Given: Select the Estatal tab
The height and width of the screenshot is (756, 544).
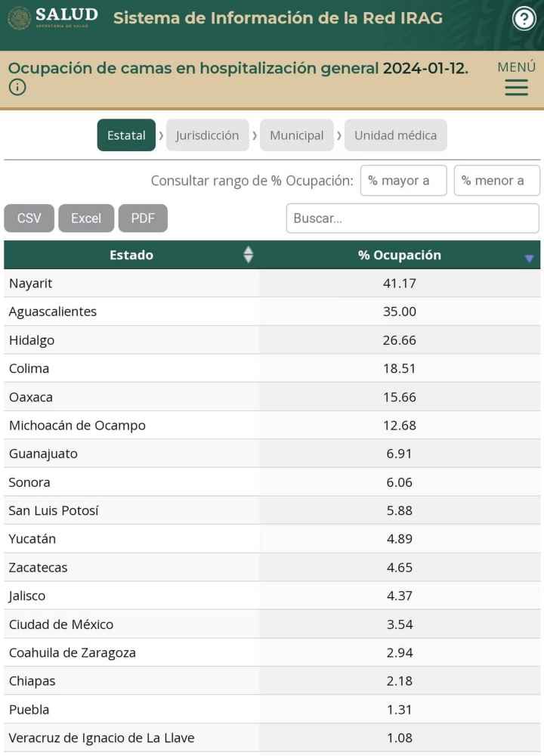Looking at the screenshot, I should [x=126, y=135].
